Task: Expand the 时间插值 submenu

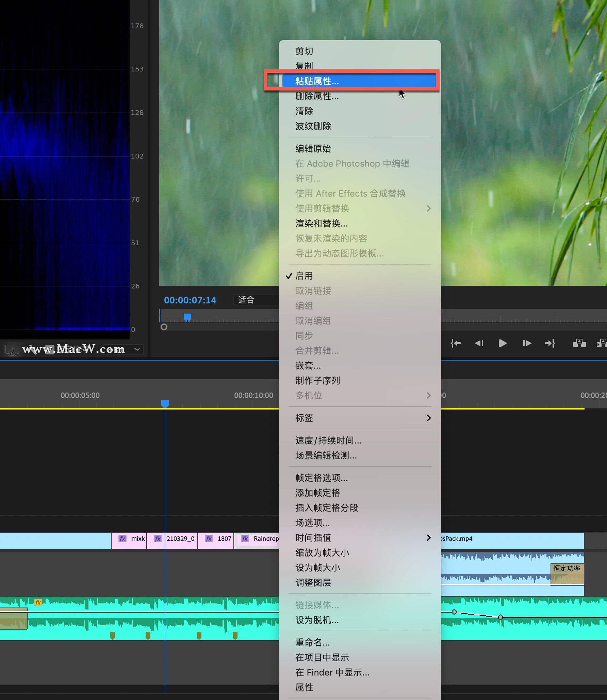Action: click(360, 538)
